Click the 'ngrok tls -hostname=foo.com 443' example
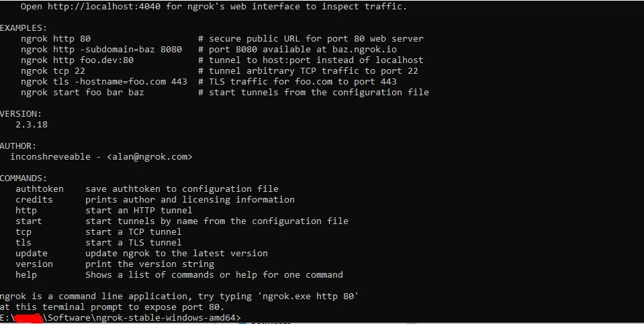This screenshot has height=324, width=644. click(x=104, y=82)
